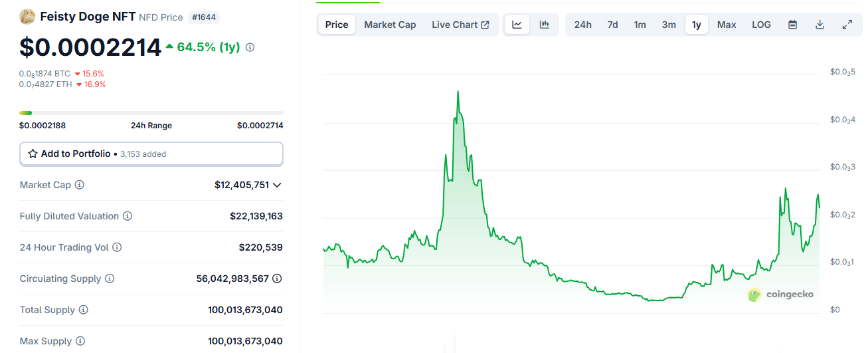Viewport: 868px width, 353px height.
Task: Click the Feisty Doge NFT coin logo
Action: [27, 17]
